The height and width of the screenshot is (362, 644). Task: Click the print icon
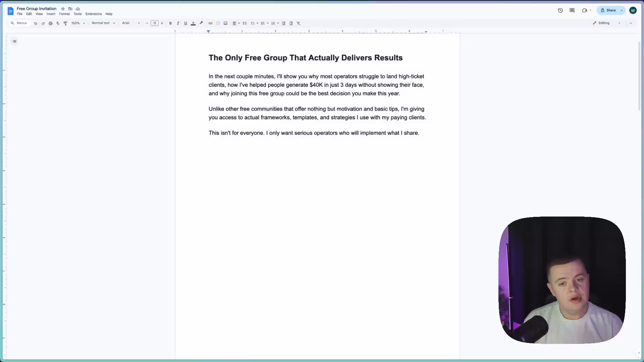tap(51, 23)
